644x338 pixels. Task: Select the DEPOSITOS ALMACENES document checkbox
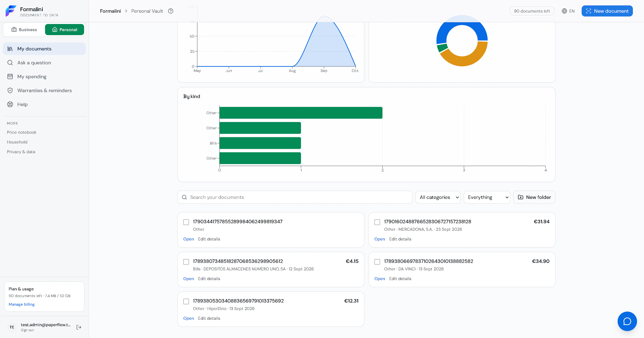point(186,262)
